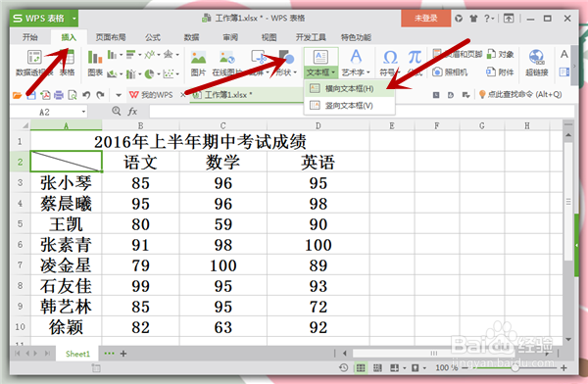Click the print preview icon in quick toolbar

coord(73,95)
